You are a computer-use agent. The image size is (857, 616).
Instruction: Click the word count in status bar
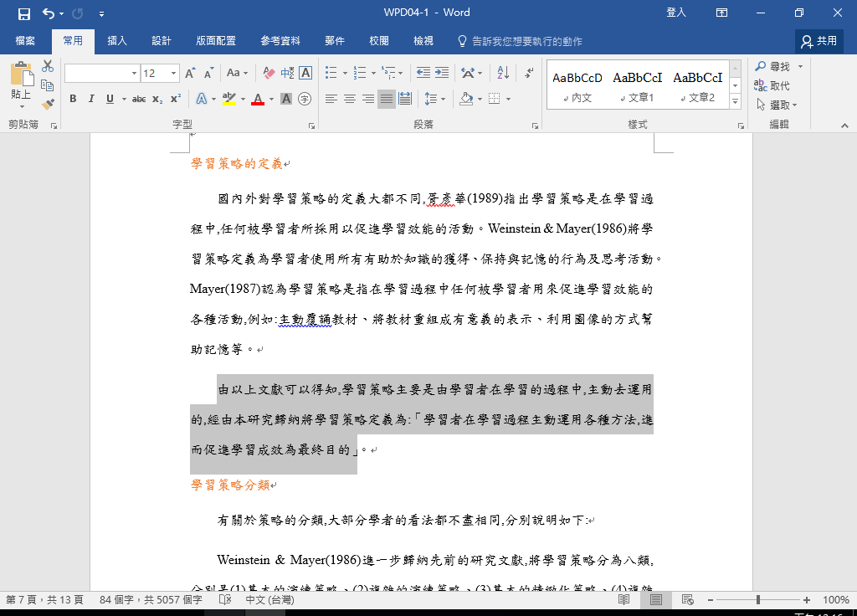coord(151,599)
